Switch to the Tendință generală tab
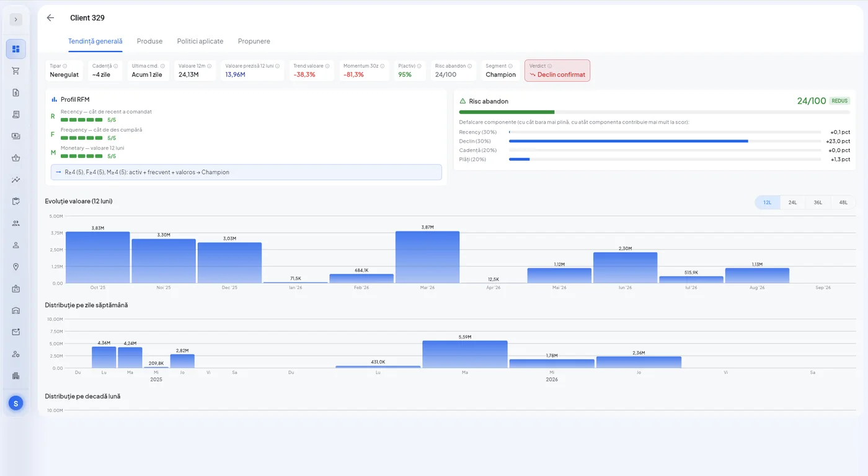 [95, 41]
